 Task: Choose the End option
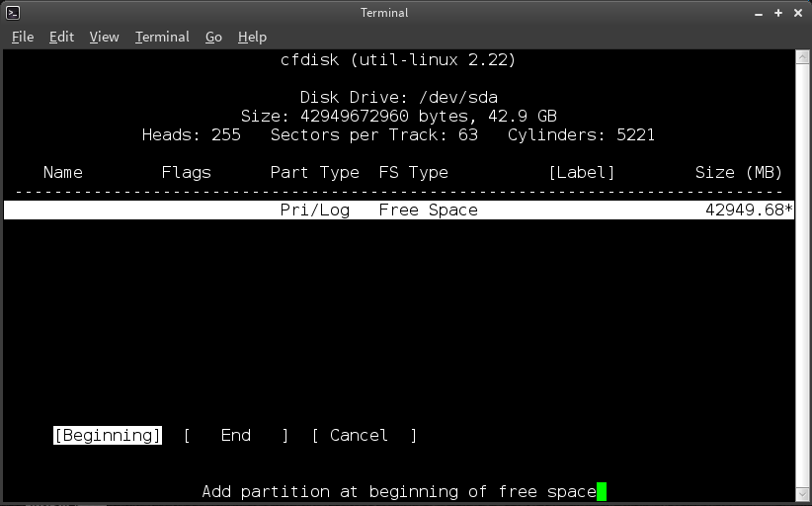[x=236, y=435]
